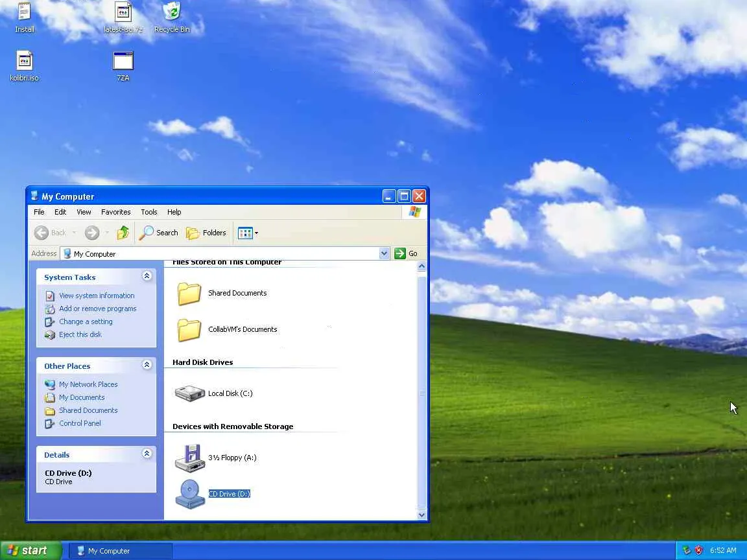The width and height of the screenshot is (747, 560).
Task: Click the Forward toolbar arrow
Action: 92,233
